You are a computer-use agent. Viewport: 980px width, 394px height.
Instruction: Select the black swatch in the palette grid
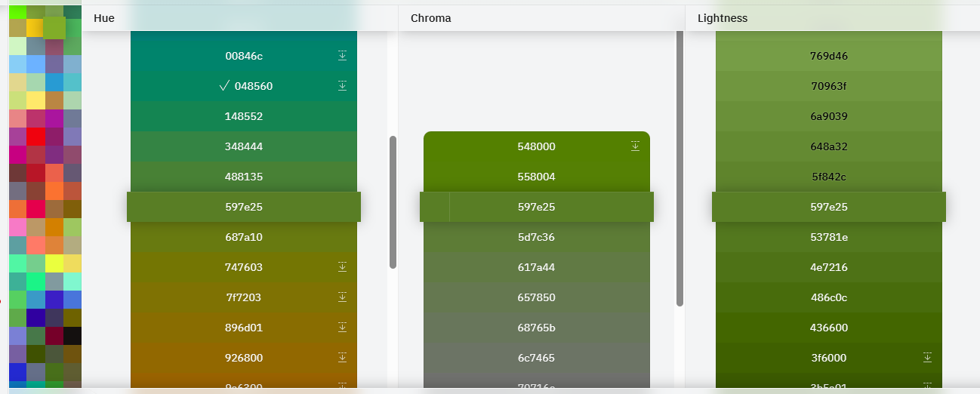coord(72,336)
